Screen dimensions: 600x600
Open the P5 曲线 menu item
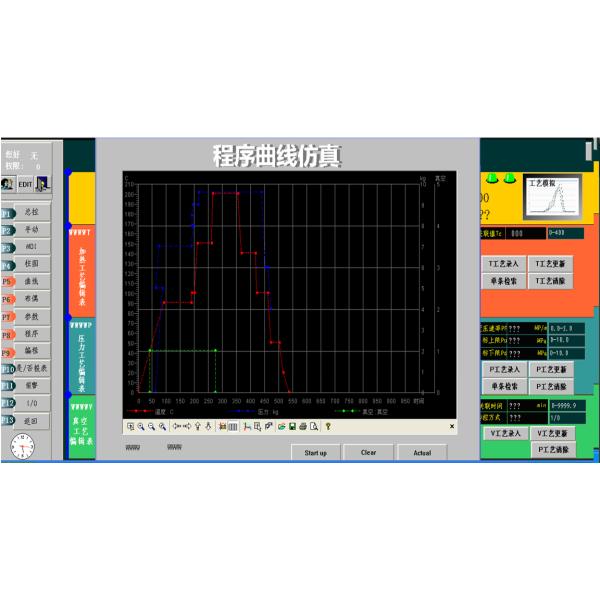[x=24, y=281]
